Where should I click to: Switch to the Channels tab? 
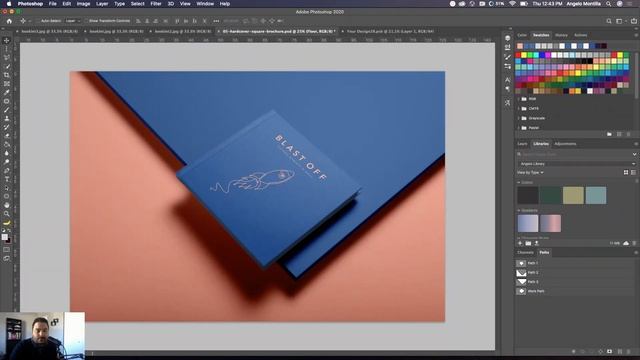point(525,253)
